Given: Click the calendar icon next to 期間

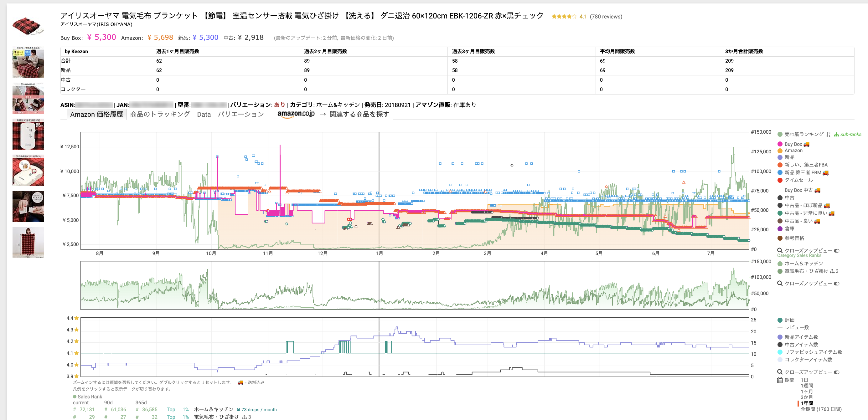Looking at the screenshot, I should [x=780, y=380].
